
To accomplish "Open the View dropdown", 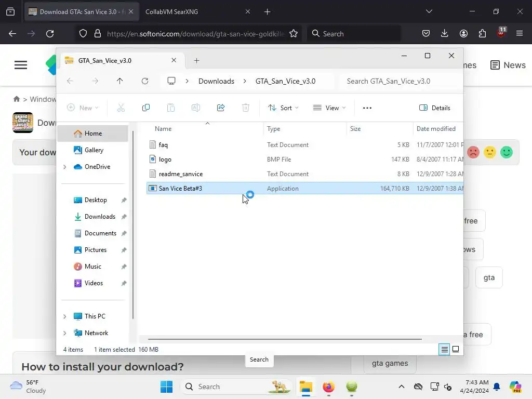I will (329, 108).
